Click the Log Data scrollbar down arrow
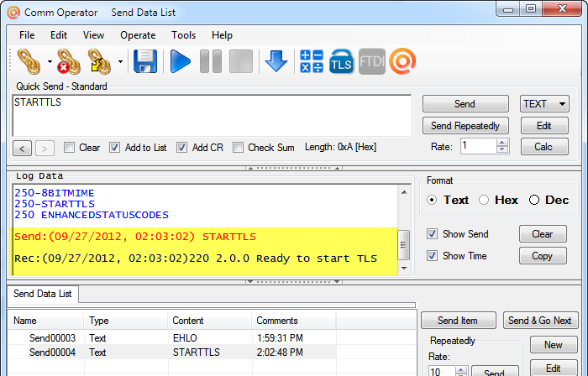The height and width of the screenshot is (376, 588). point(404,268)
